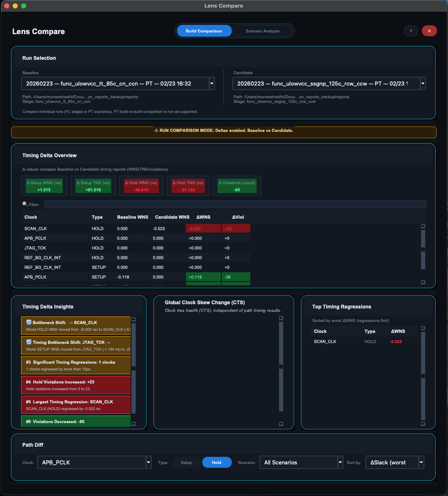This screenshot has height=496, width=448.
Task: Open the Baseline run dropdown
Action: (x=212, y=83)
